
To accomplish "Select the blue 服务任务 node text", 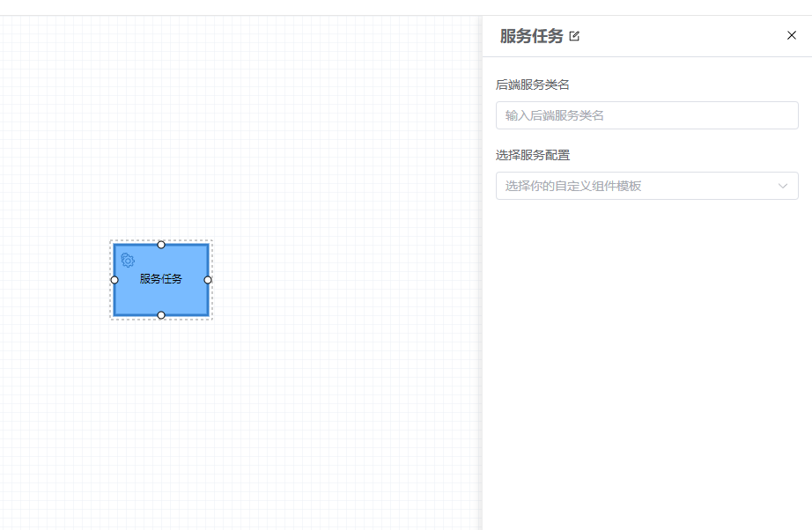I will 161,279.
